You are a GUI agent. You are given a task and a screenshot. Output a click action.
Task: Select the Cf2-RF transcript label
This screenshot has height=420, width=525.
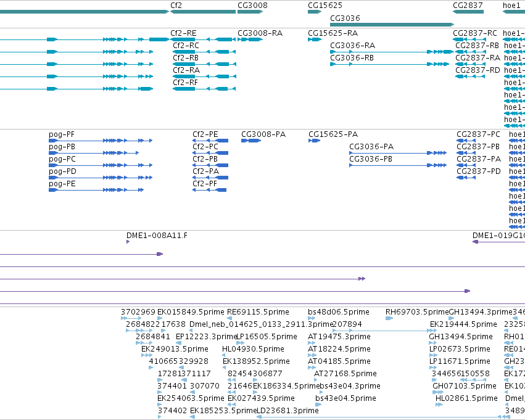pyautogui.click(x=185, y=83)
